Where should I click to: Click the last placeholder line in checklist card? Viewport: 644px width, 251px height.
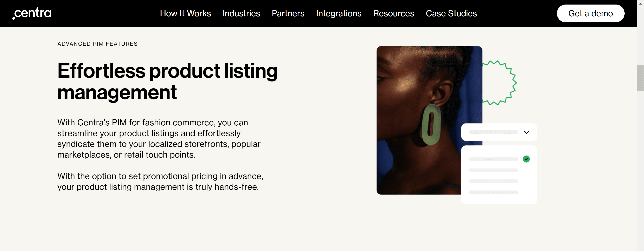tap(494, 192)
